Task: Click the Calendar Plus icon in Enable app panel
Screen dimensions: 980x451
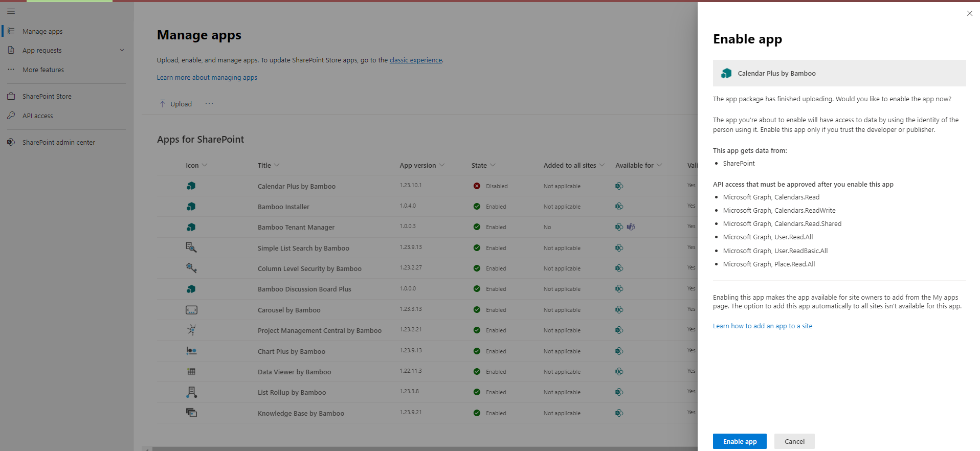Action: [726, 73]
